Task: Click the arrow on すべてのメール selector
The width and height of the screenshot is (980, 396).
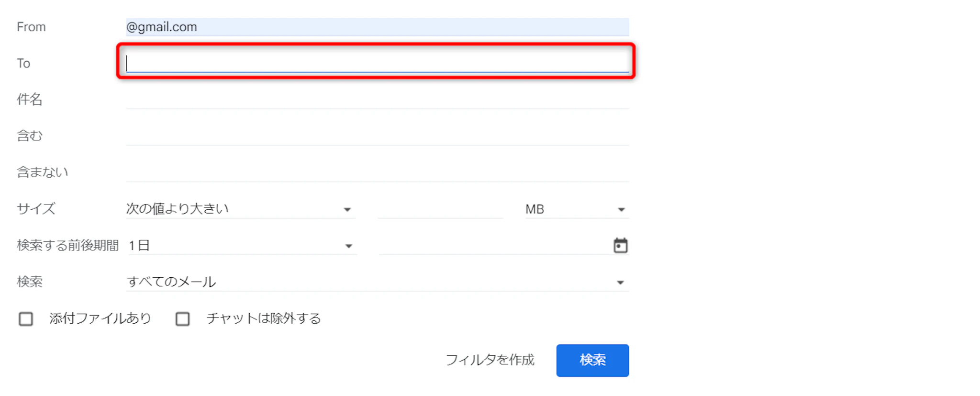Action: tap(620, 283)
